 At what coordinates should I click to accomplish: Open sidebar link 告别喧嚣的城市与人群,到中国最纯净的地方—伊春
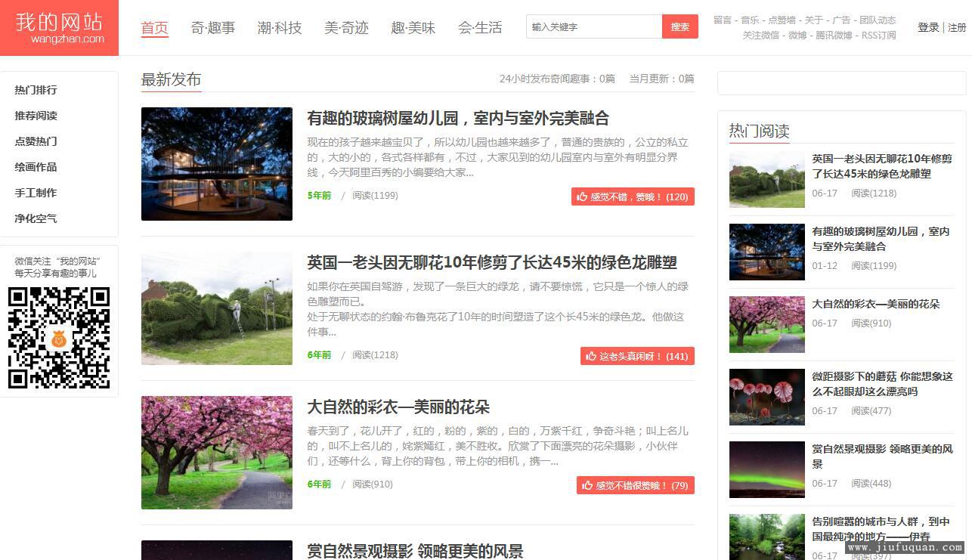click(x=881, y=529)
